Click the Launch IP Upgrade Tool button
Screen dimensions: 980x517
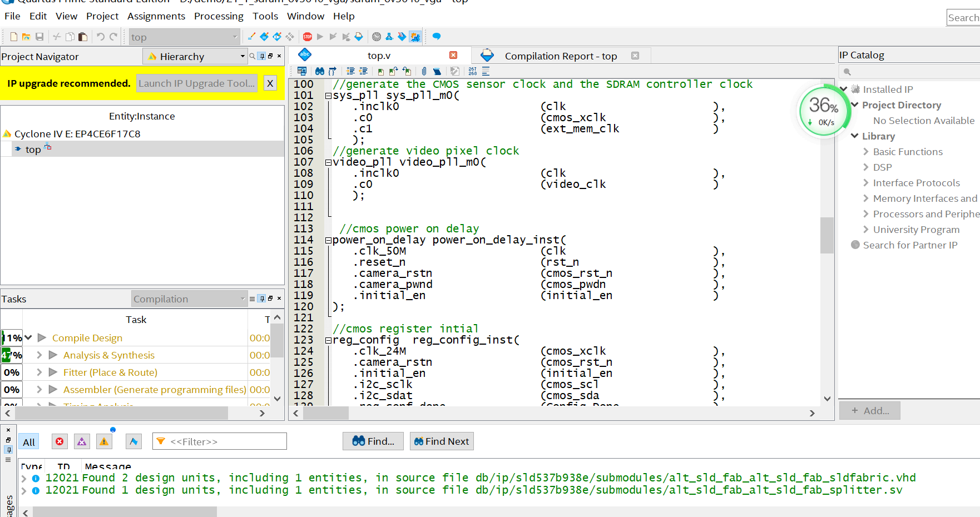pyautogui.click(x=197, y=83)
